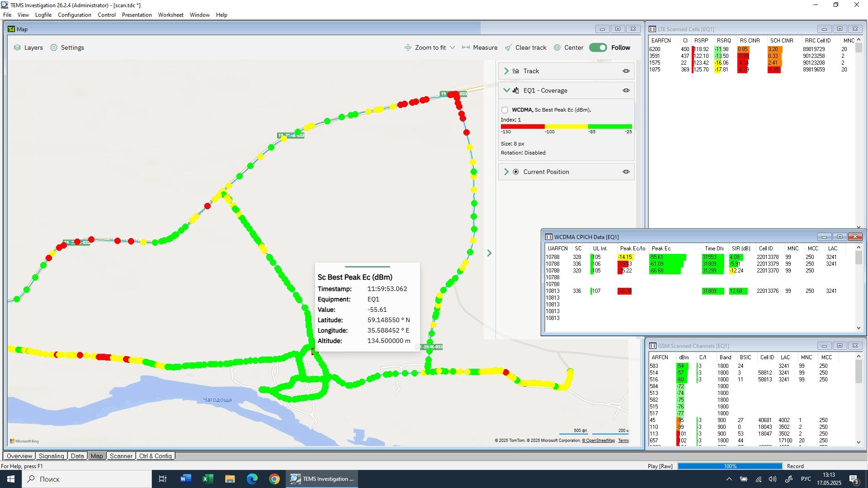Screen dimensions: 868x488
Task: Open the Configuration menu
Action: pyautogui.click(x=75, y=15)
